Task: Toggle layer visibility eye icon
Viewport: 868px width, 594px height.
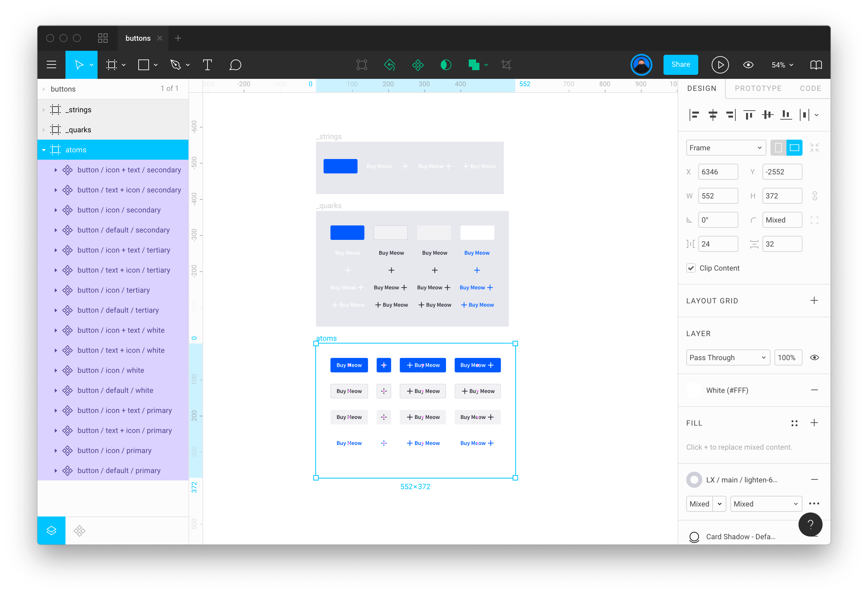Action: pos(814,357)
